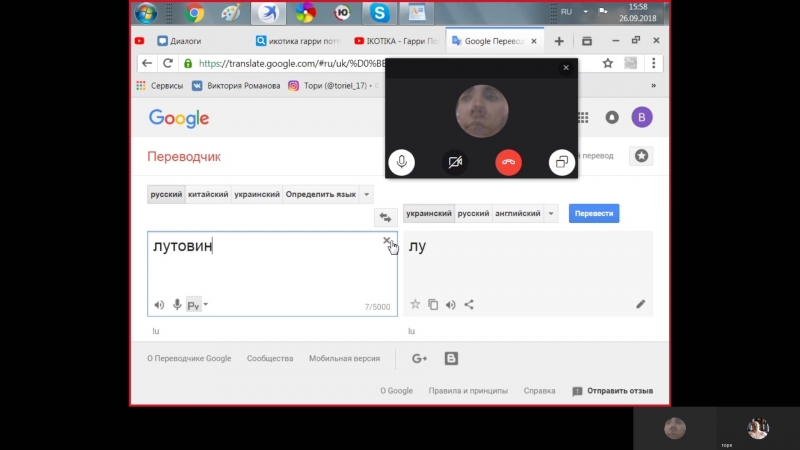Open the Сервисы apps bookmark
The width and height of the screenshot is (800, 450).
[x=160, y=86]
